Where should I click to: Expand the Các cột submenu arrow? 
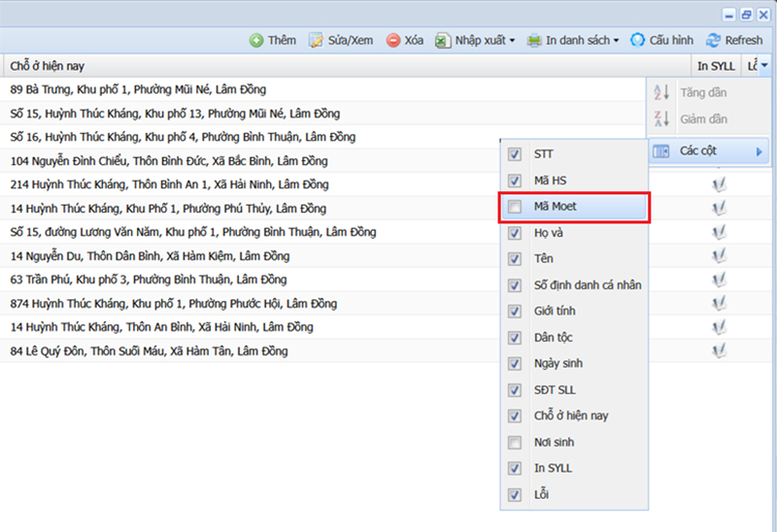(x=760, y=152)
